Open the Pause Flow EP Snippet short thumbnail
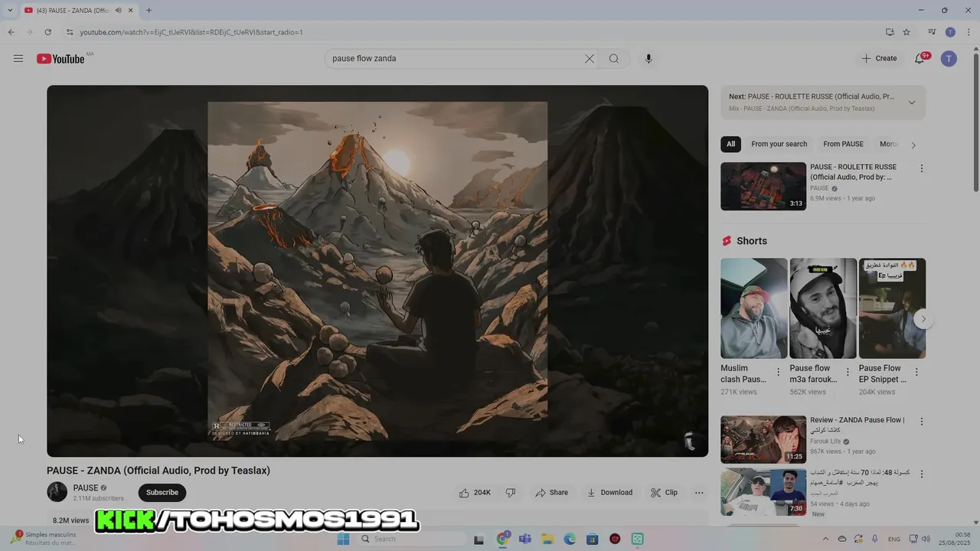 [x=892, y=308]
